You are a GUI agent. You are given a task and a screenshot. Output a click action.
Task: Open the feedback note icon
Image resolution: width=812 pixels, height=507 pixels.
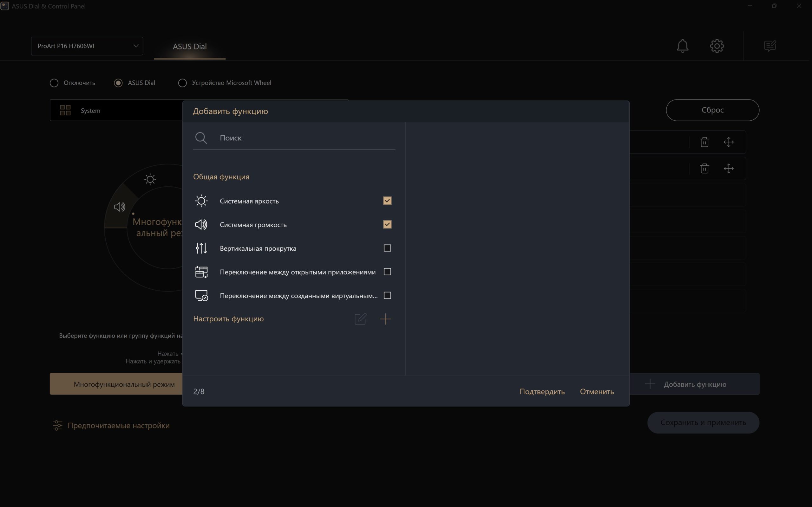(x=770, y=46)
